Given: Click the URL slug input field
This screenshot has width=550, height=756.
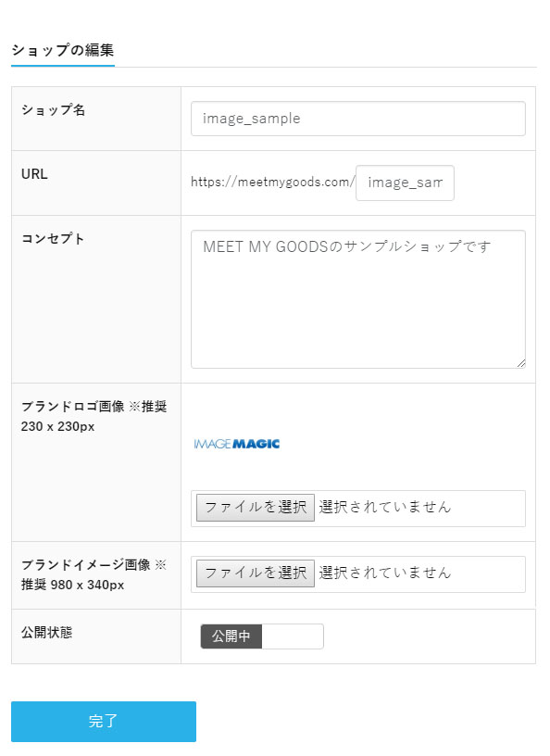Looking at the screenshot, I should [405, 183].
